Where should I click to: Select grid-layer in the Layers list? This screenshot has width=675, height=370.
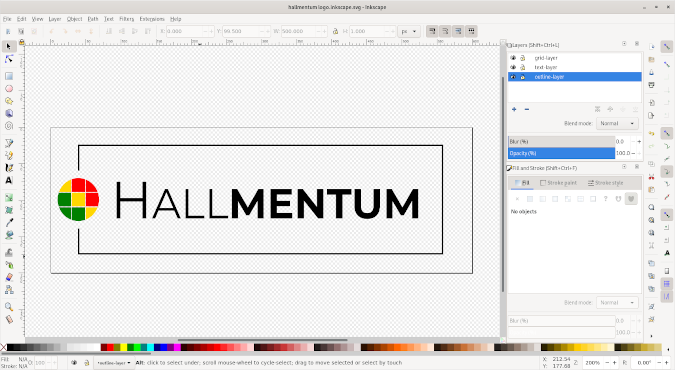tap(575, 58)
